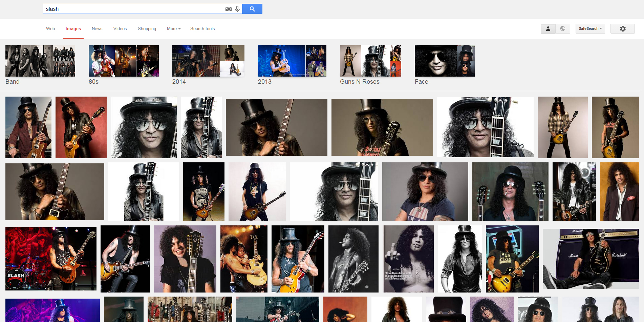The width and height of the screenshot is (644, 322).
Task: Open image of two shirtless performers with yellow guitar
Action: [x=244, y=259]
